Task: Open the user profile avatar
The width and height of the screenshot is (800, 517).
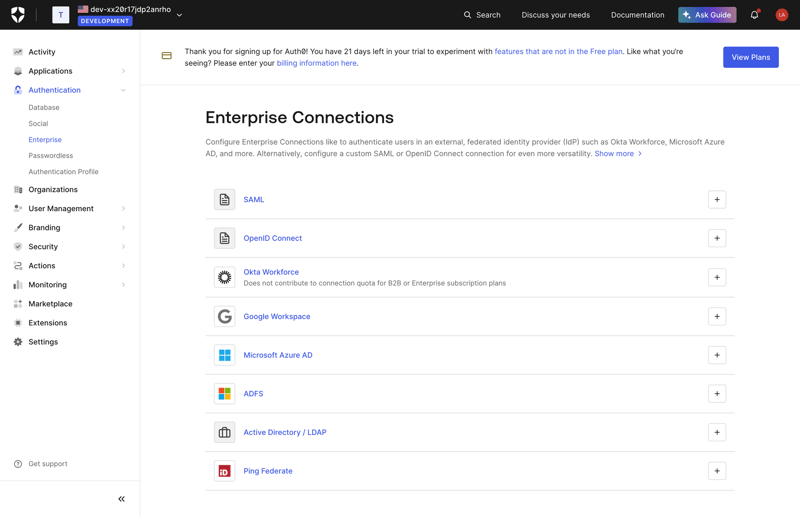Action: [x=782, y=15]
